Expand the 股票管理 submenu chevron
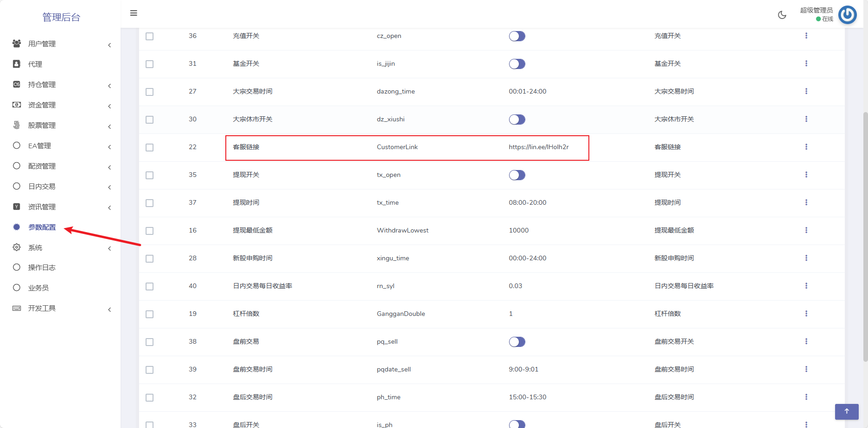 click(x=109, y=126)
